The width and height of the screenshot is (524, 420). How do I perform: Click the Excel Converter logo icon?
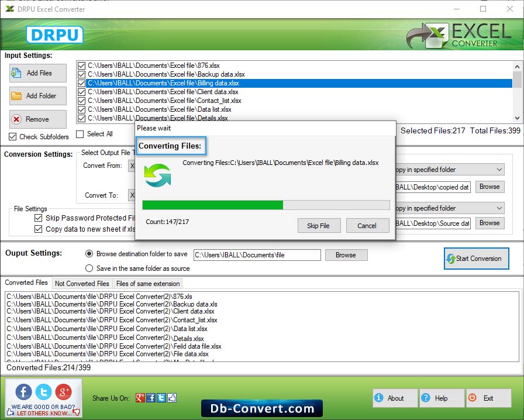(428, 36)
